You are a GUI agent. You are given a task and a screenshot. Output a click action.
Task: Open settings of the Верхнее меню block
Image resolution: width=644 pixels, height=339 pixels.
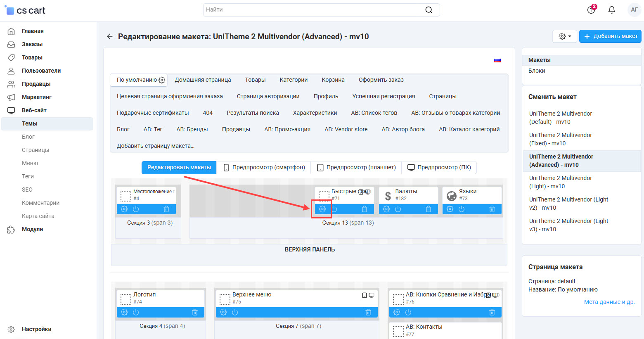[x=223, y=312]
